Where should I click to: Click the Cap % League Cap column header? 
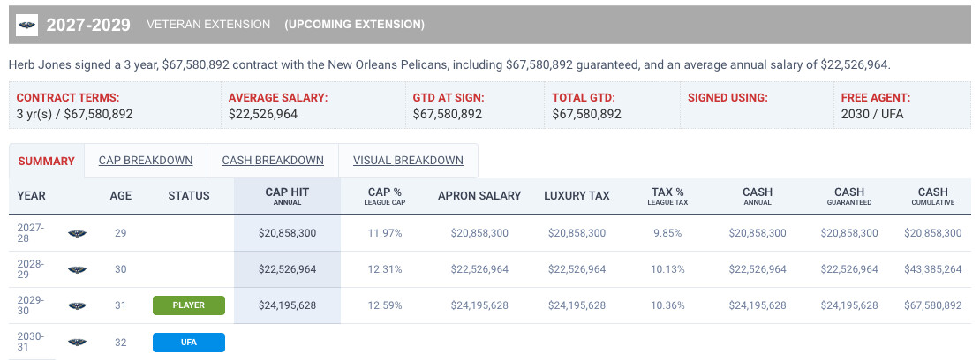click(x=384, y=195)
